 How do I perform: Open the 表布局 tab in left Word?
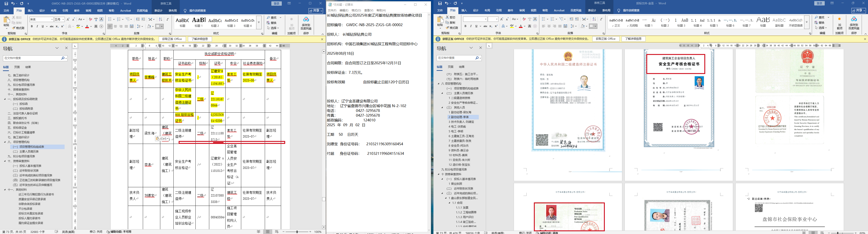pos(173,11)
